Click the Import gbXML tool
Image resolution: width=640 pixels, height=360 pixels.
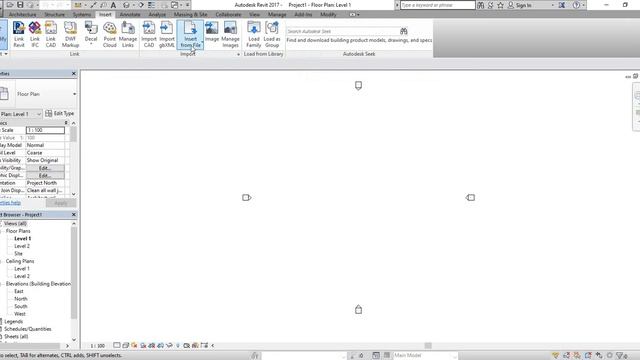pos(167,34)
